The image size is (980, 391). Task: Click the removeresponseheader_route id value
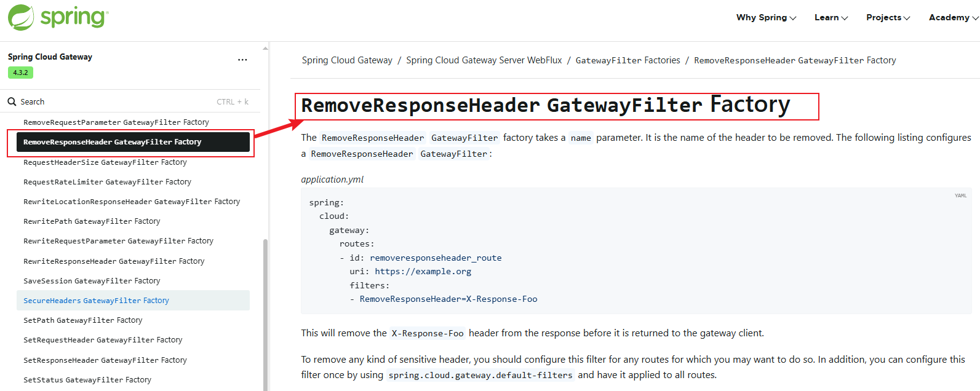436,258
